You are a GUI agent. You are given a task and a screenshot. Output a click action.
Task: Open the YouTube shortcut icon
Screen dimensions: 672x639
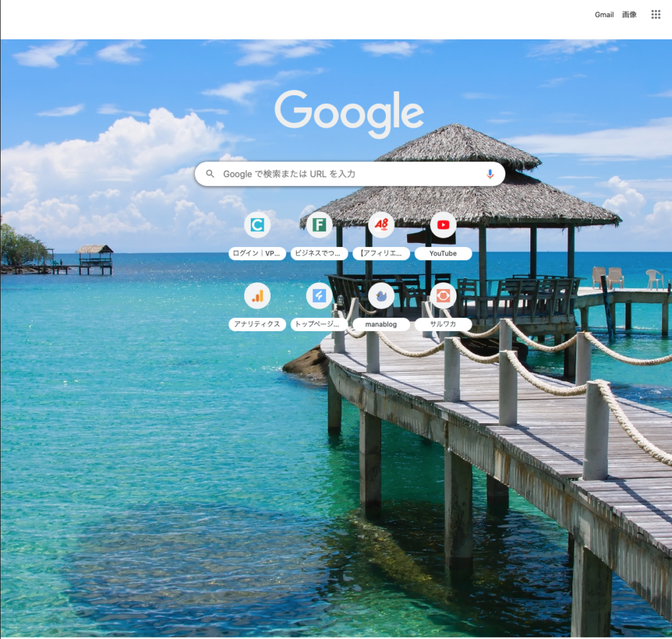pyautogui.click(x=443, y=225)
